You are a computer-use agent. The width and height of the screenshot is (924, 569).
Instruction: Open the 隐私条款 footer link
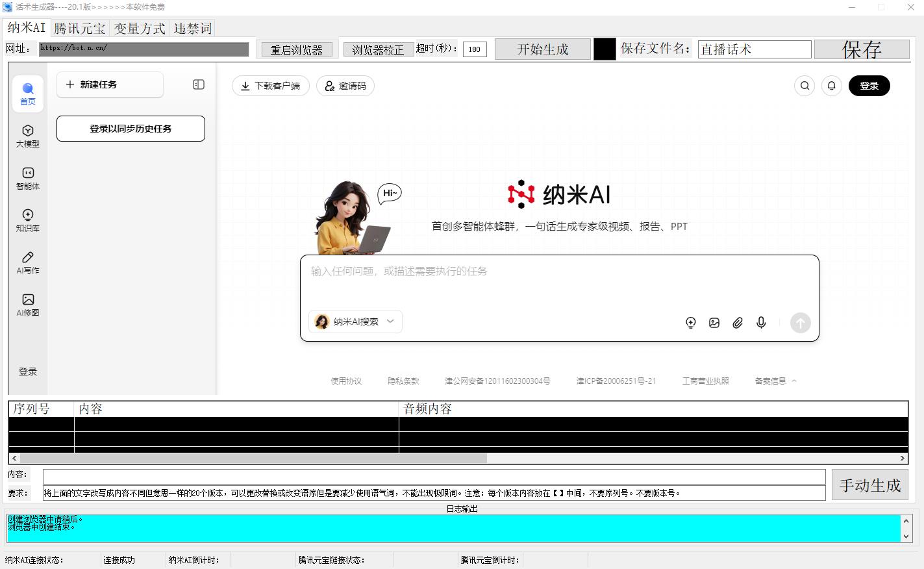[403, 381]
